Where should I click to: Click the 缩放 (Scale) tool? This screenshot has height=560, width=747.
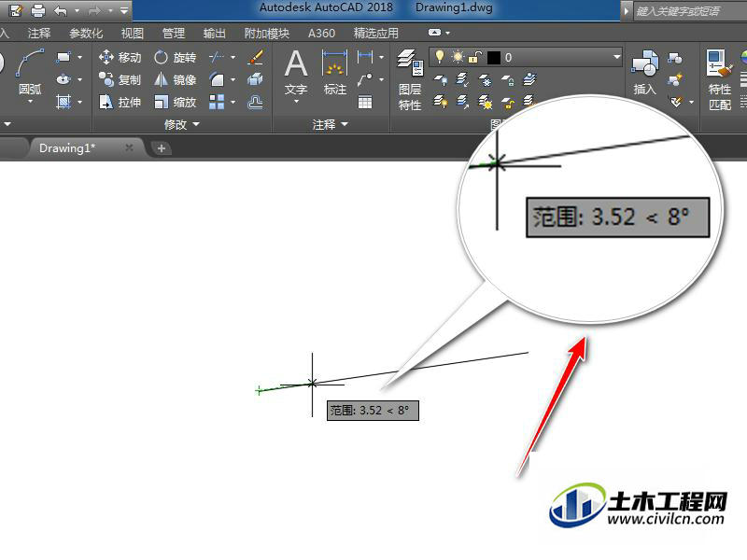point(176,102)
